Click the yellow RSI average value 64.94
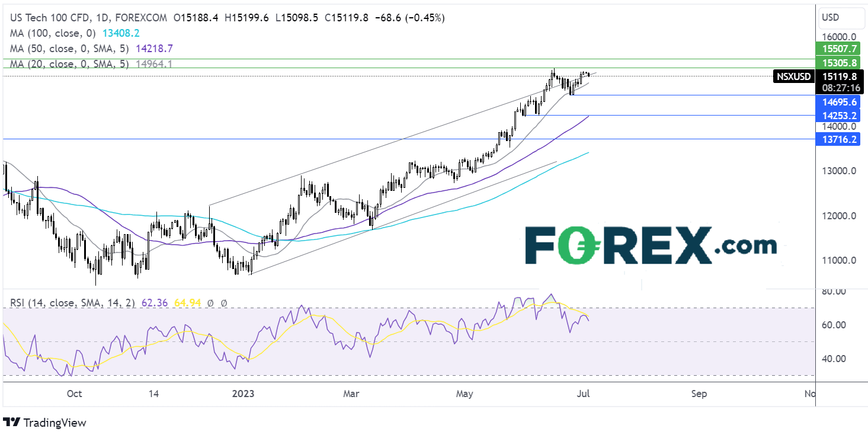This screenshot has height=438, width=868. 187,303
